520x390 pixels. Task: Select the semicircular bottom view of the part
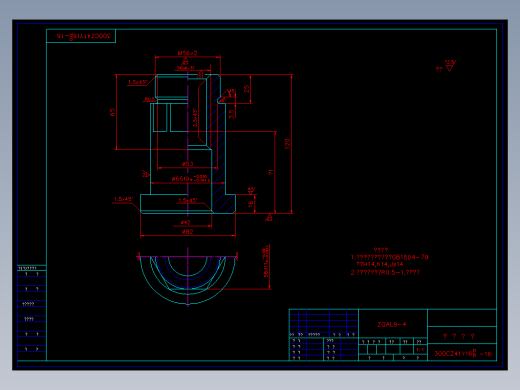point(188,278)
